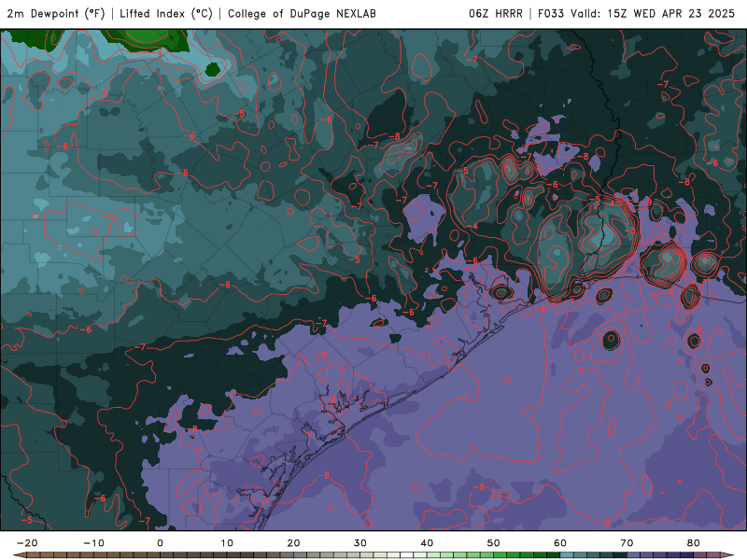The width and height of the screenshot is (747, 560).
Task: Click the right arrow end of the colorbar
Action: 727,555
